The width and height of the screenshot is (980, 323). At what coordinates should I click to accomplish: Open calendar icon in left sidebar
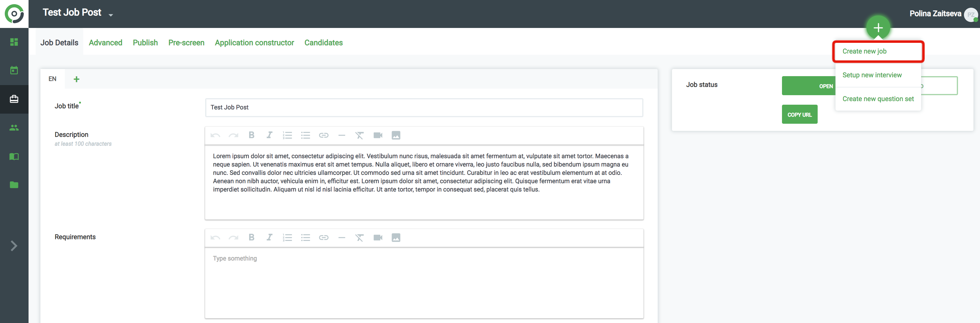(14, 70)
